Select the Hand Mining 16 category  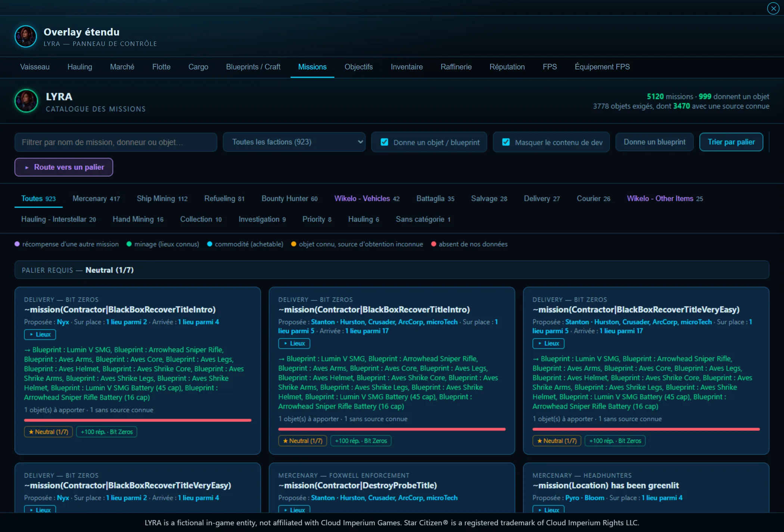(x=138, y=219)
